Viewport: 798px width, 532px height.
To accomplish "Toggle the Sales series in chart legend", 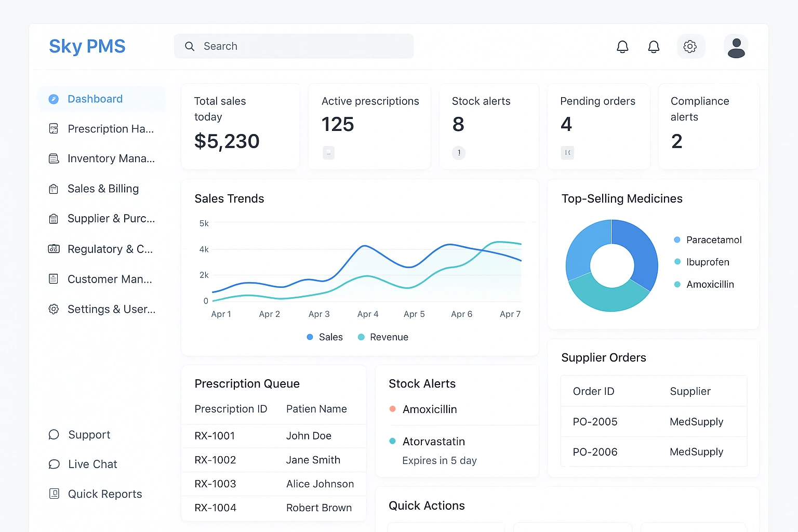I will coord(325,337).
